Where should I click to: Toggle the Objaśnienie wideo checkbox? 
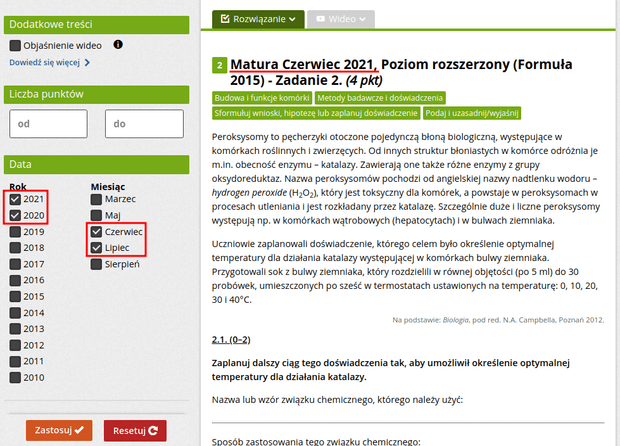click(x=15, y=45)
